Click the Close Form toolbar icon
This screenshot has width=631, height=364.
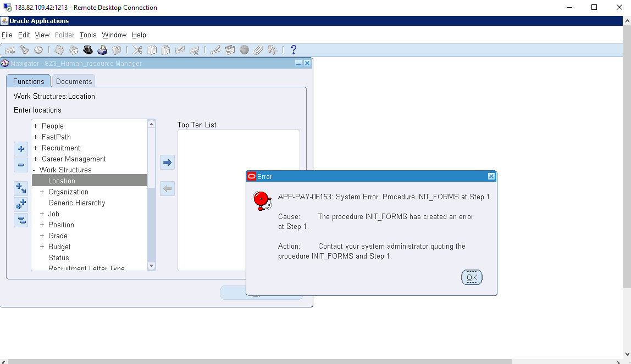[x=117, y=50]
